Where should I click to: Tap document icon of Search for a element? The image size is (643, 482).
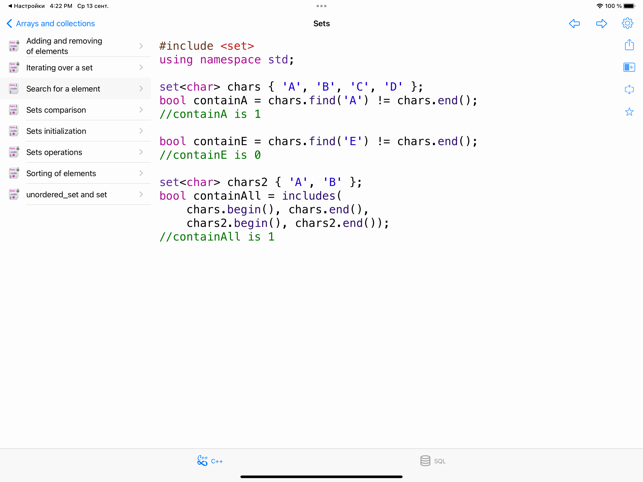coord(14,89)
